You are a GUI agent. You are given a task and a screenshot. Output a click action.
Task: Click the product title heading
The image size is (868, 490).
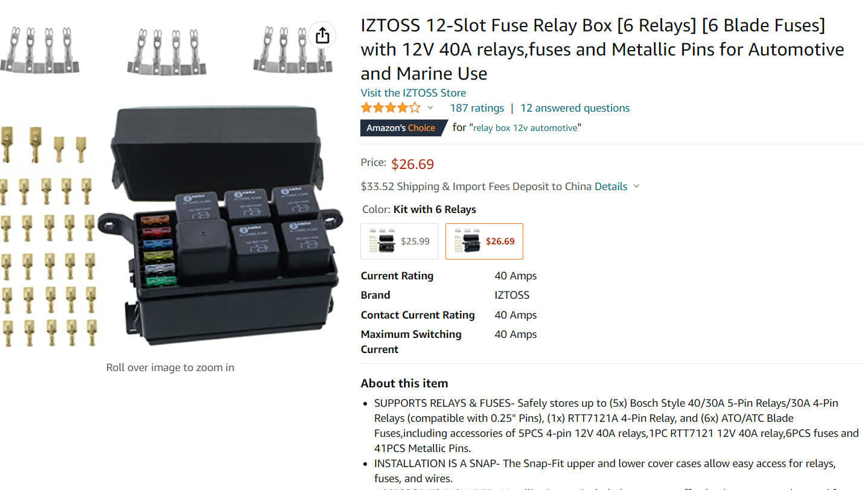602,49
